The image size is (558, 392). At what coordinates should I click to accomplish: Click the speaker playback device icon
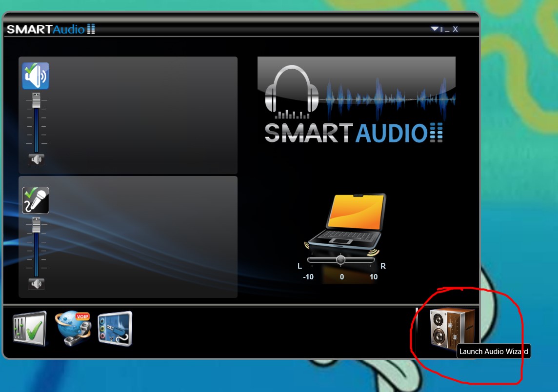click(36, 76)
